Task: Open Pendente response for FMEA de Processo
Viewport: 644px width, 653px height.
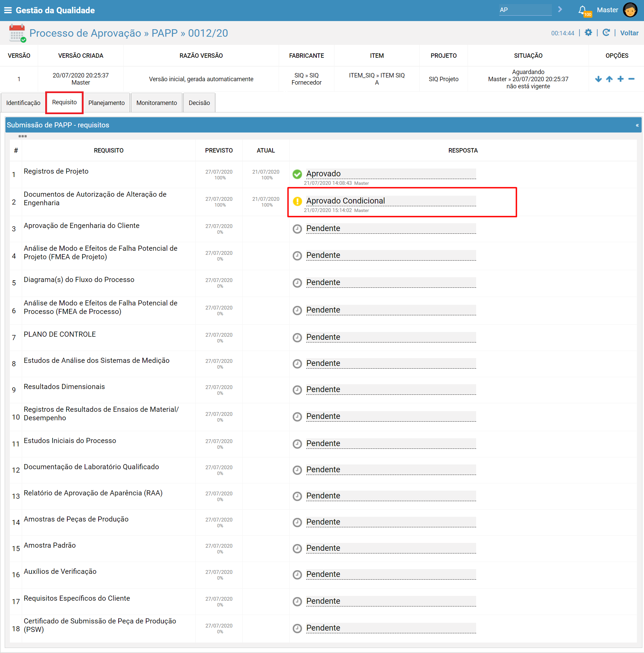Action: point(391,310)
